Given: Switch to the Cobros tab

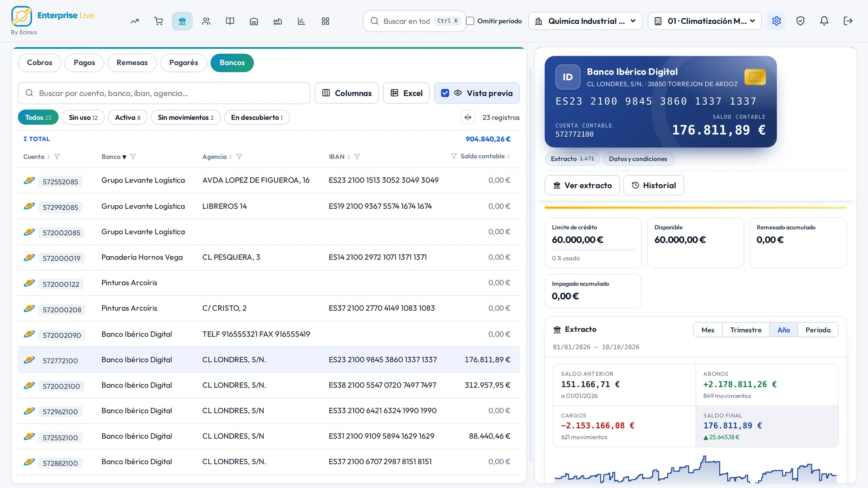Looking at the screenshot, I should click(x=39, y=63).
